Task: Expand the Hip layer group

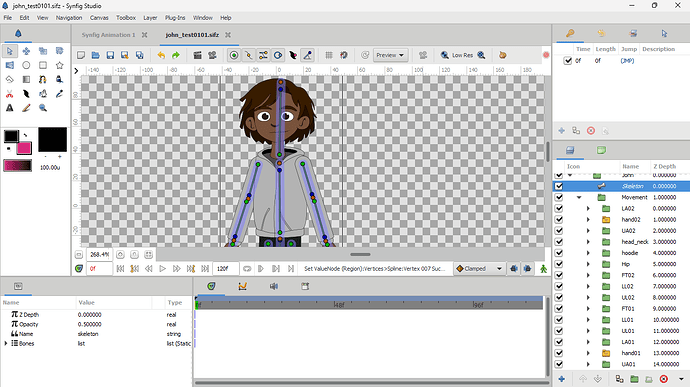Action: 588,264
